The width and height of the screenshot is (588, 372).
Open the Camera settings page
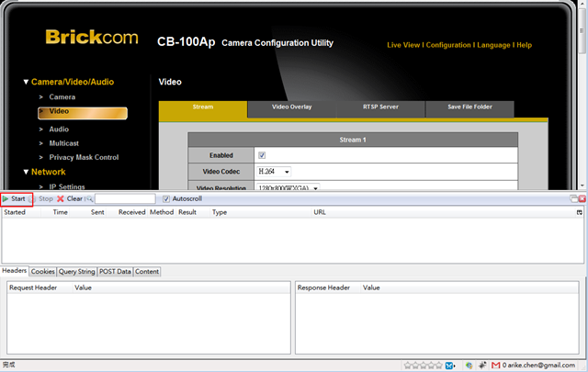tap(62, 97)
